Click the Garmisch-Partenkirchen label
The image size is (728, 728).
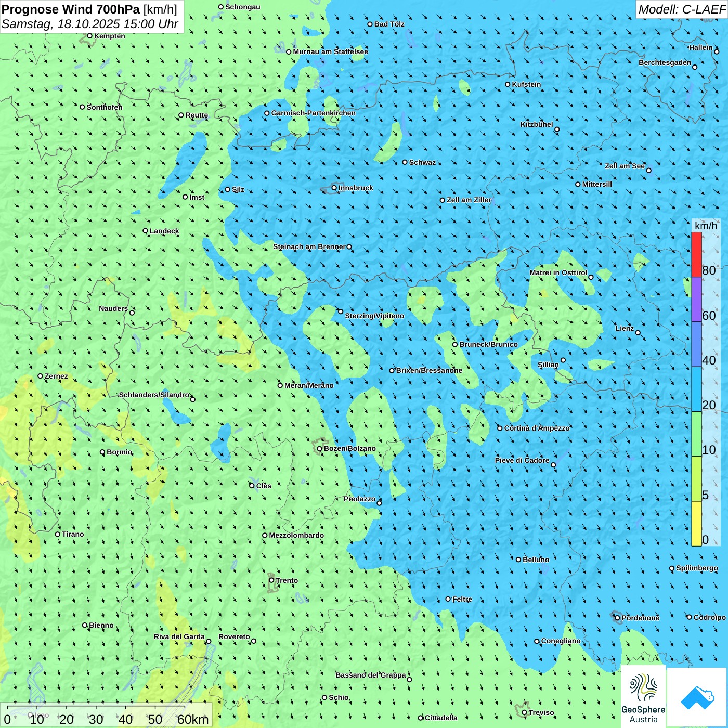coord(314,113)
